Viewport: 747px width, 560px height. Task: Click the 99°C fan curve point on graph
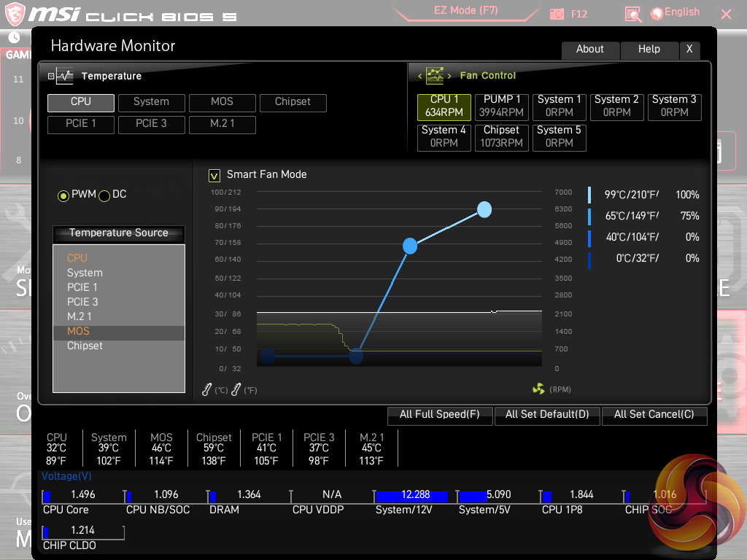tap(484, 210)
